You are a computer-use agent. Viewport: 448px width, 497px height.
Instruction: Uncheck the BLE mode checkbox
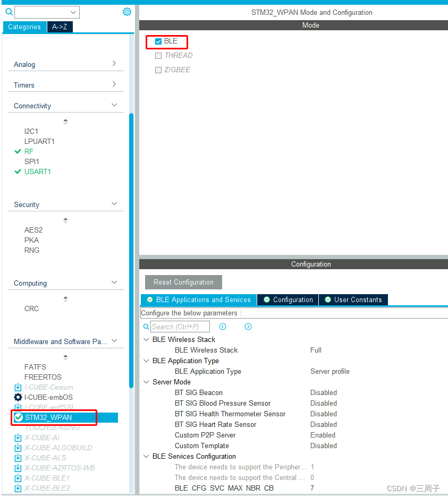158,41
